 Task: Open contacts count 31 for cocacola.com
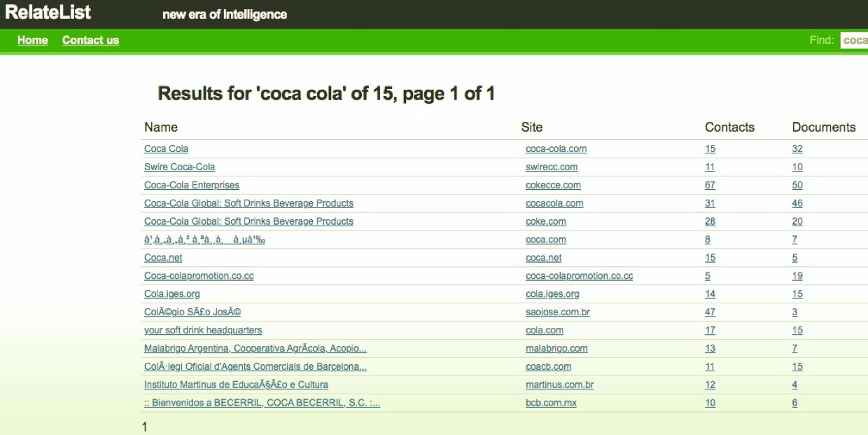click(x=710, y=203)
